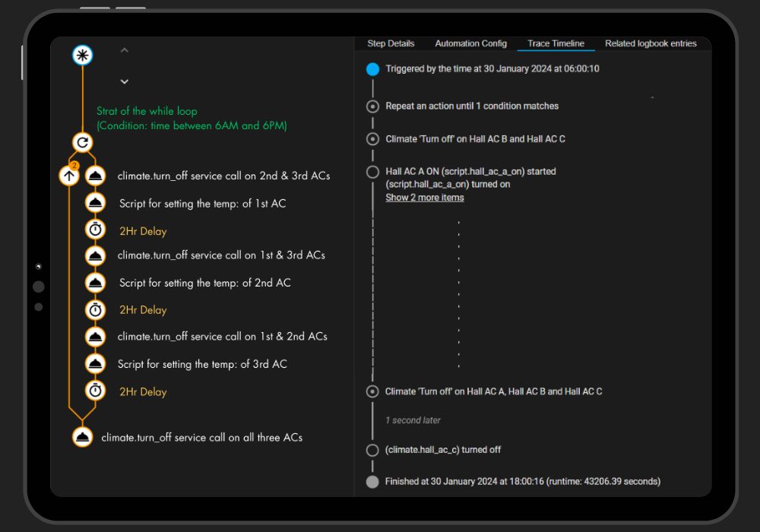Select the 'Repeat an action' timeline marker
760x532 pixels.
coord(372,106)
